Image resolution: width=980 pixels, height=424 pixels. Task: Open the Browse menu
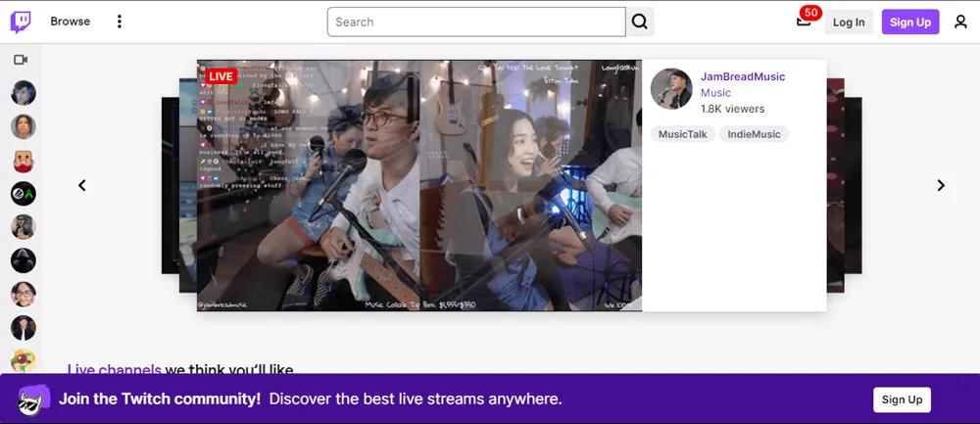[70, 22]
